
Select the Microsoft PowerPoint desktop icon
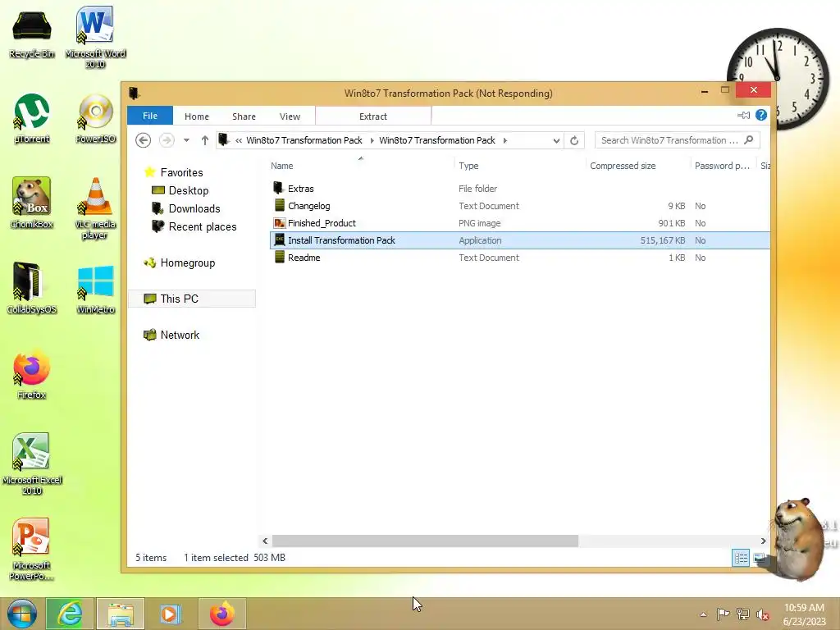pyautogui.click(x=32, y=549)
